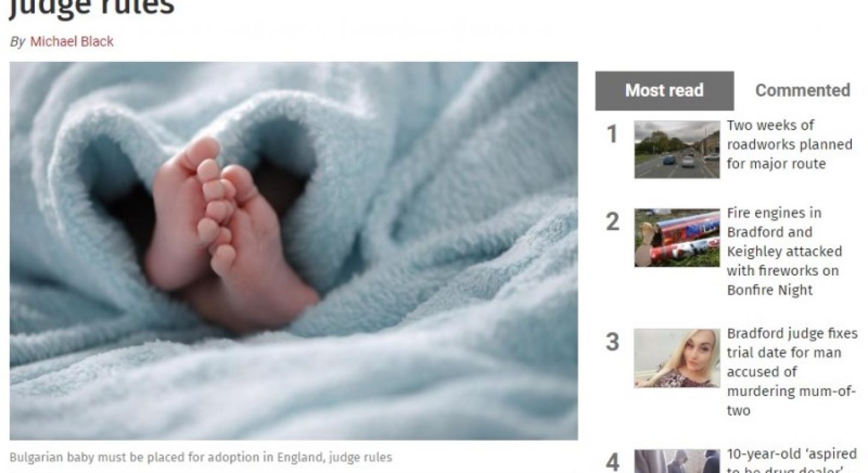Read Fire engines attacked with fireworks article

tap(784, 252)
